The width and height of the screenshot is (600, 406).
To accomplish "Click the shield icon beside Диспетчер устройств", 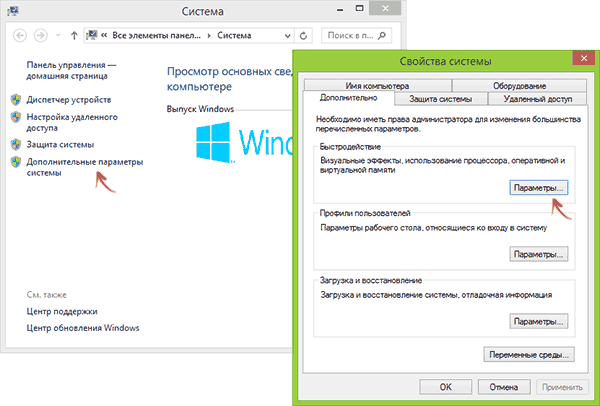I will pos(15,100).
